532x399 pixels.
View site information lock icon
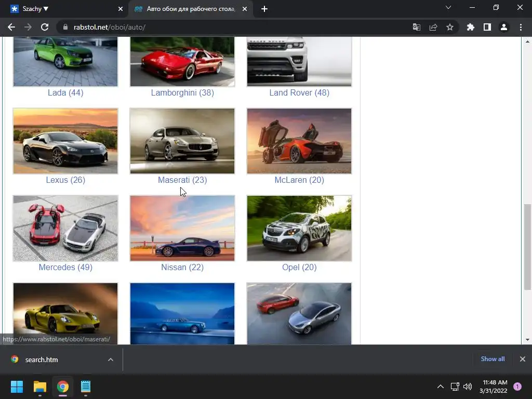[x=65, y=27]
